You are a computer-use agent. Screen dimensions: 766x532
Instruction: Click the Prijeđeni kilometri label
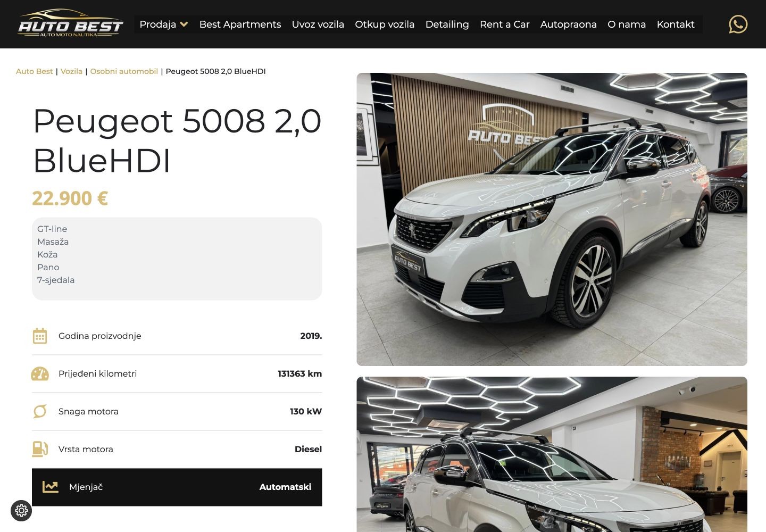[97, 373]
